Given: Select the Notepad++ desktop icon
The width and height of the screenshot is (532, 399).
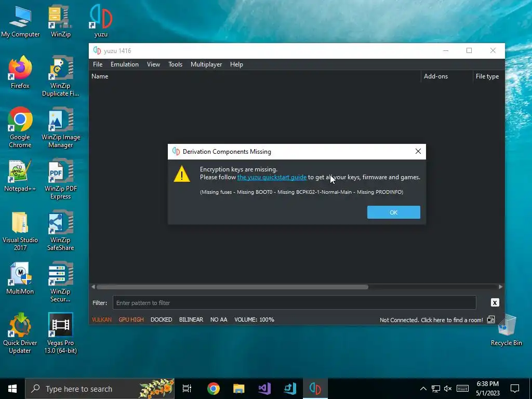Looking at the screenshot, I should [x=20, y=176].
